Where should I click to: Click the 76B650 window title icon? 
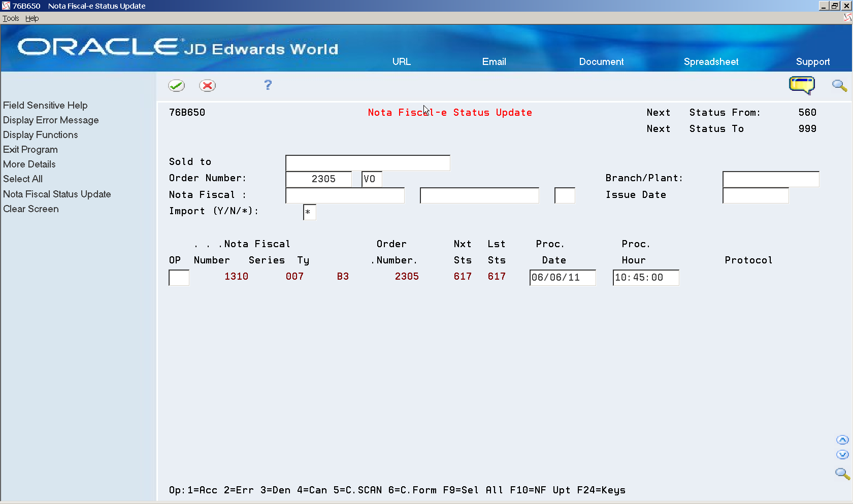[6, 6]
